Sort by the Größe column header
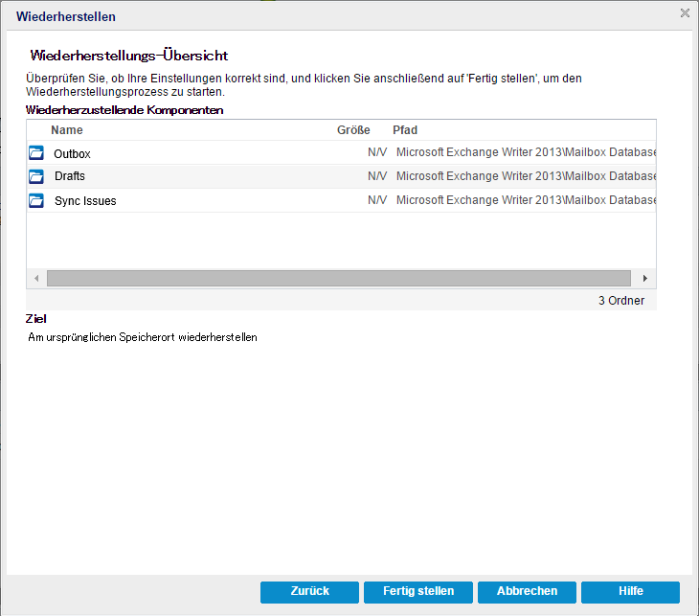 [353, 130]
